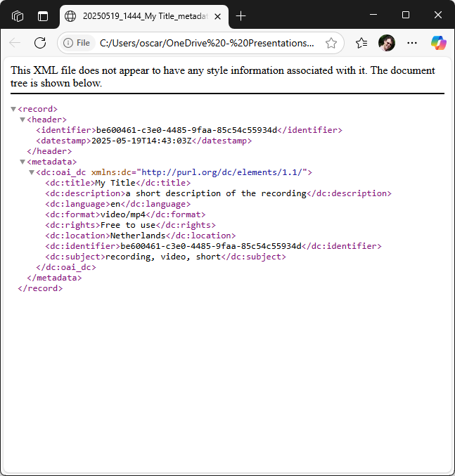
Task: Click the closing /metadata tag
Action: 54,278
